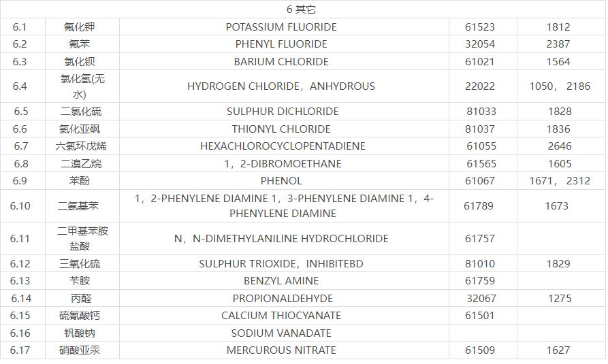
Task: Select the POTASSIUM FLUORIDE cell
Action: [x=281, y=27]
